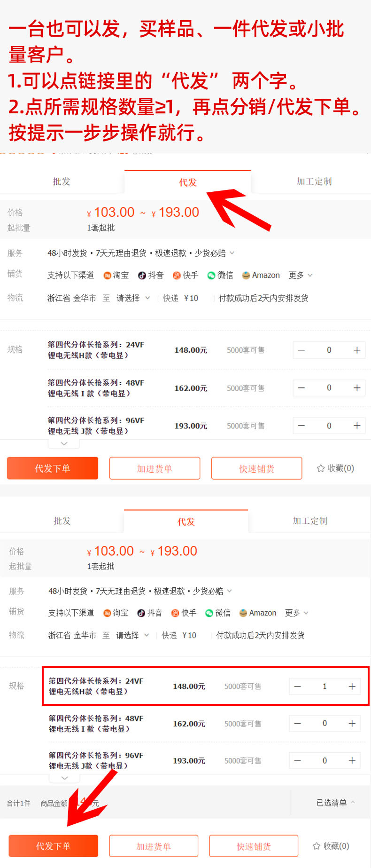Click the WeChat icon in upper panel
This screenshot has height=868, width=371.
tap(211, 276)
